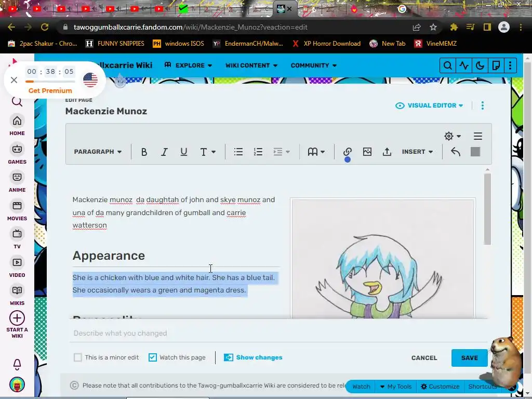This screenshot has width=532, height=399.
Task: Click Customize in the bottom toolbar
Action: 440,386
